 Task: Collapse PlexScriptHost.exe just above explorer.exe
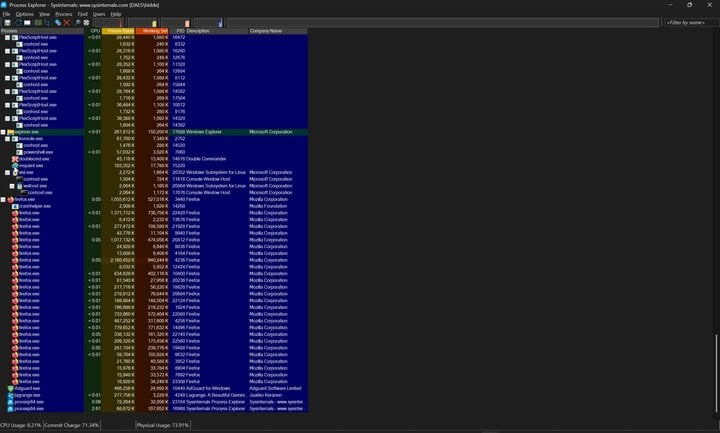[8, 118]
